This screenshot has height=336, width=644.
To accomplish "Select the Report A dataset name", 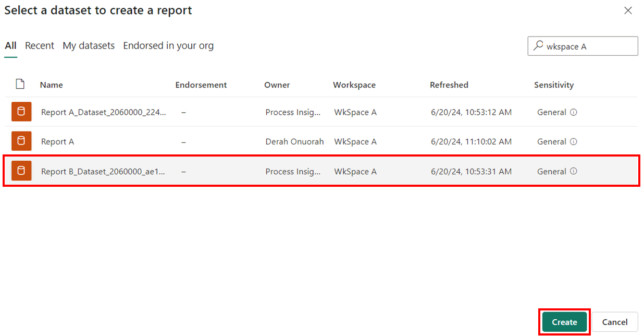I will (57, 141).
